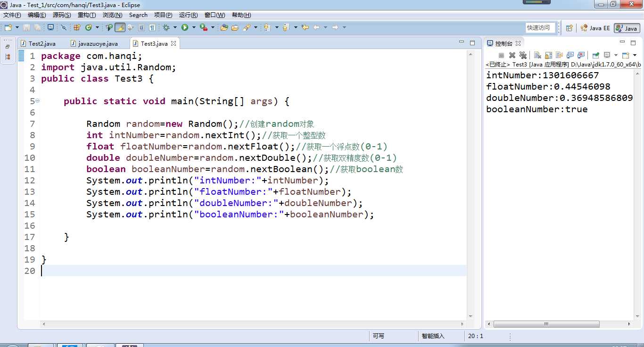644x347 pixels.
Task: Open the 运行(R) menu
Action: 189,15
